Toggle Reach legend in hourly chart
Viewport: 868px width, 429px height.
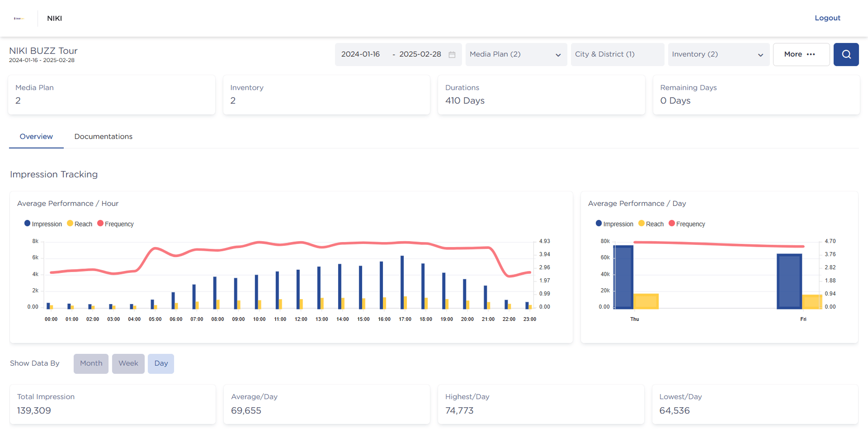[80, 224]
